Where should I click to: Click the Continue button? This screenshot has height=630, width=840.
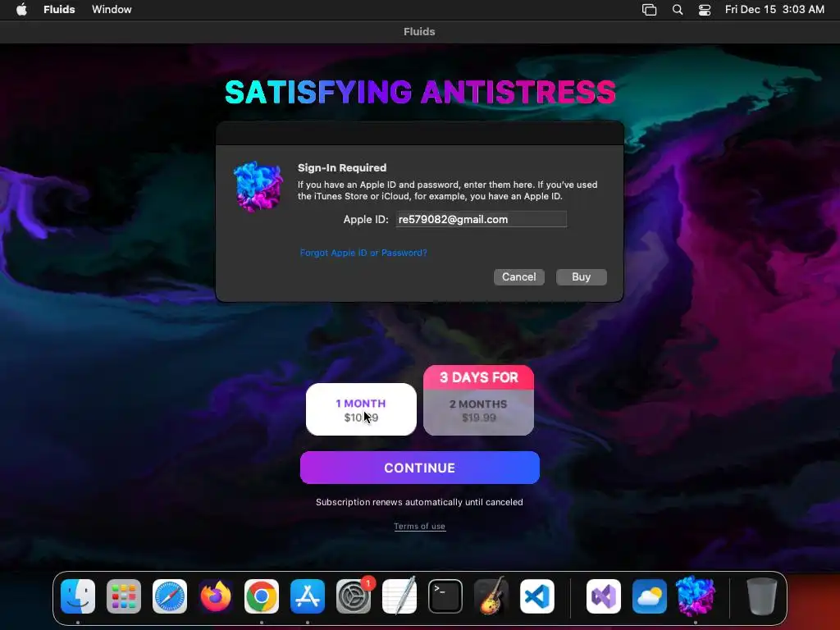point(419,468)
